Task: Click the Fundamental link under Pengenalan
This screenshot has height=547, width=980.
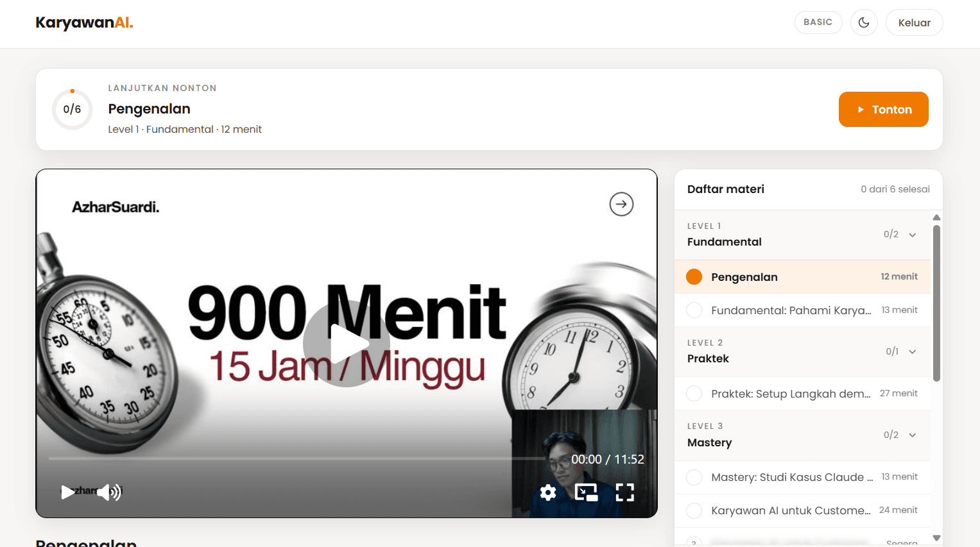Action: pyautogui.click(x=180, y=130)
